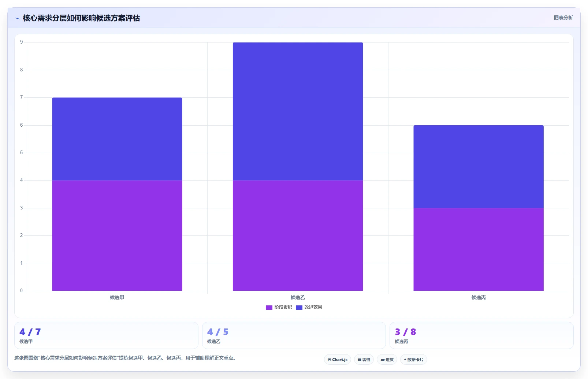Click the blue 改进效果 segment of 候选丙
The height and width of the screenshot is (379, 588).
(479, 167)
